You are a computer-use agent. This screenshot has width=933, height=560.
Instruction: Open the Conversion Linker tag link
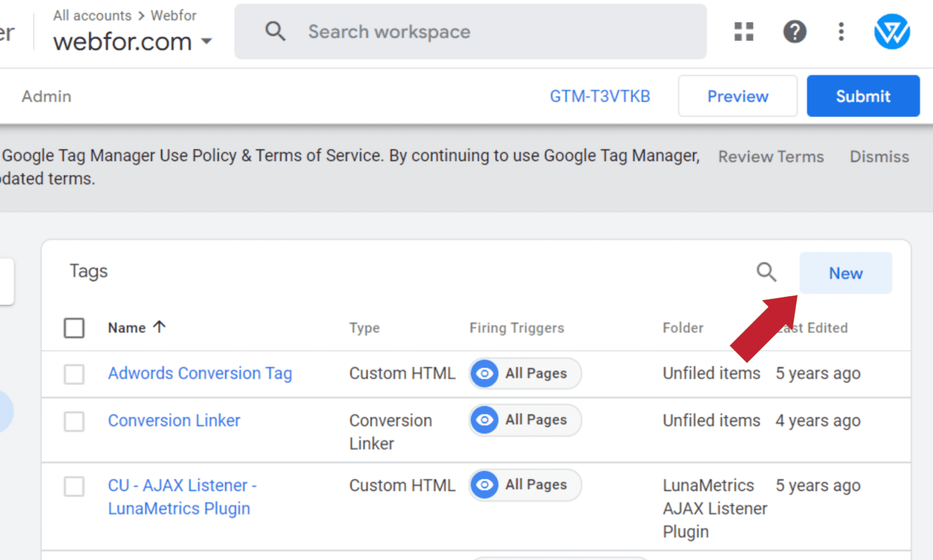pos(174,420)
